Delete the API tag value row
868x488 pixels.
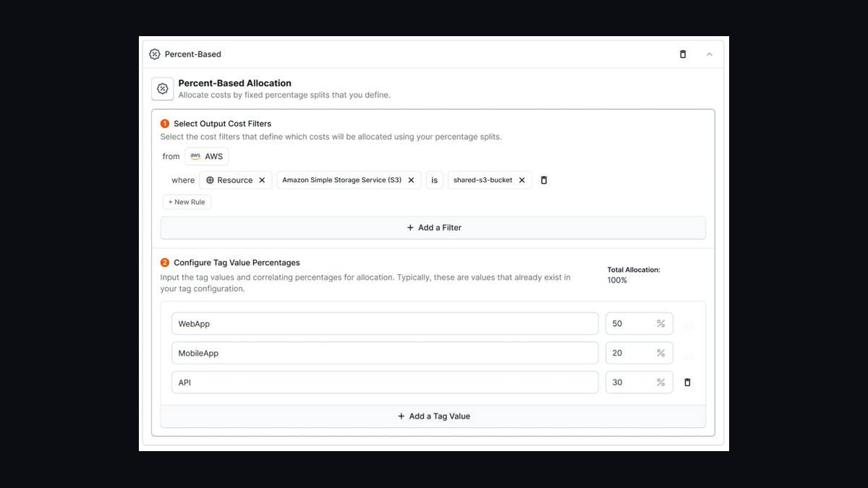pos(687,382)
